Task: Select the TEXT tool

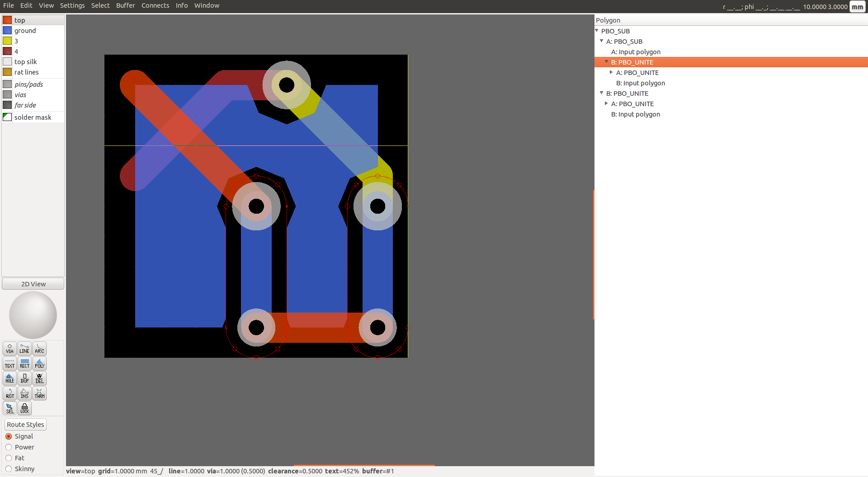Action: click(x=9, y=363)
